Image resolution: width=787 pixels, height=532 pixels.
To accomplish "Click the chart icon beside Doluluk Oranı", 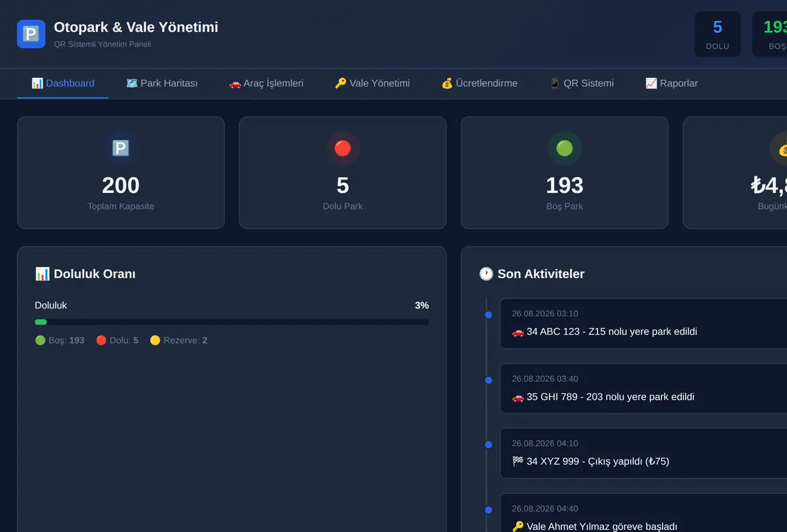I will click(42, 274).
